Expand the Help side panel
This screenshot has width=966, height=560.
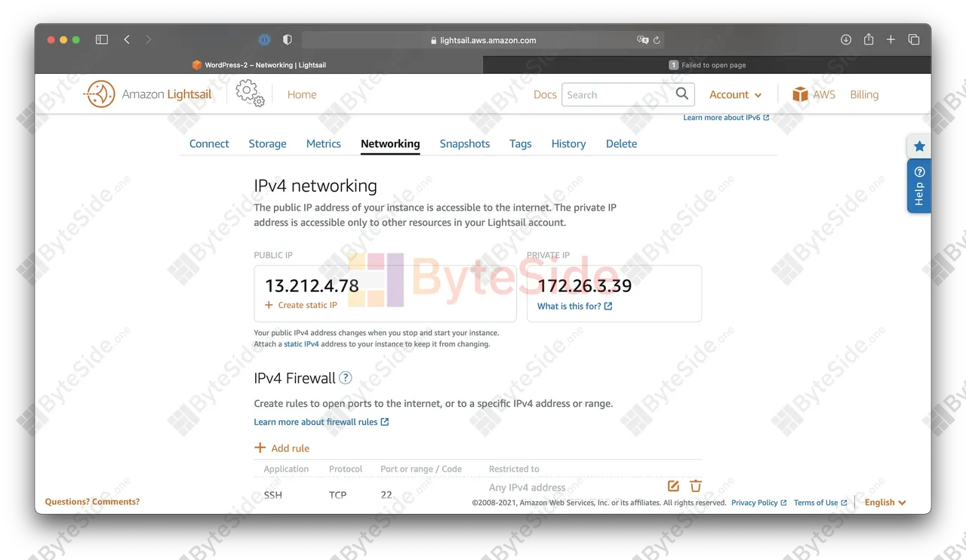(919, 186)
